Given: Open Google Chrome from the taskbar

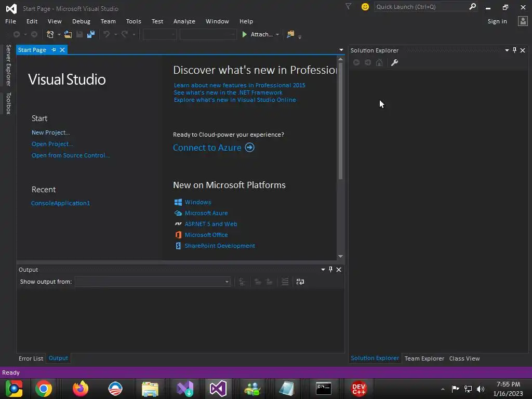Looking at the screenshot, I should [44, 389].
